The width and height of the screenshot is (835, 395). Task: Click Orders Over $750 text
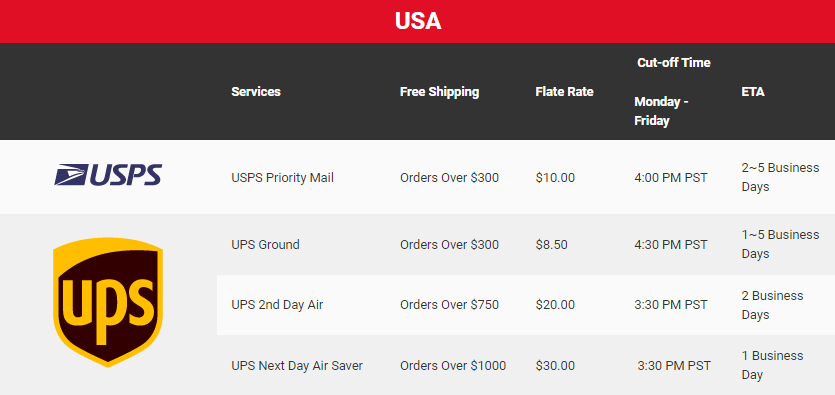click(x=449, y=305)
